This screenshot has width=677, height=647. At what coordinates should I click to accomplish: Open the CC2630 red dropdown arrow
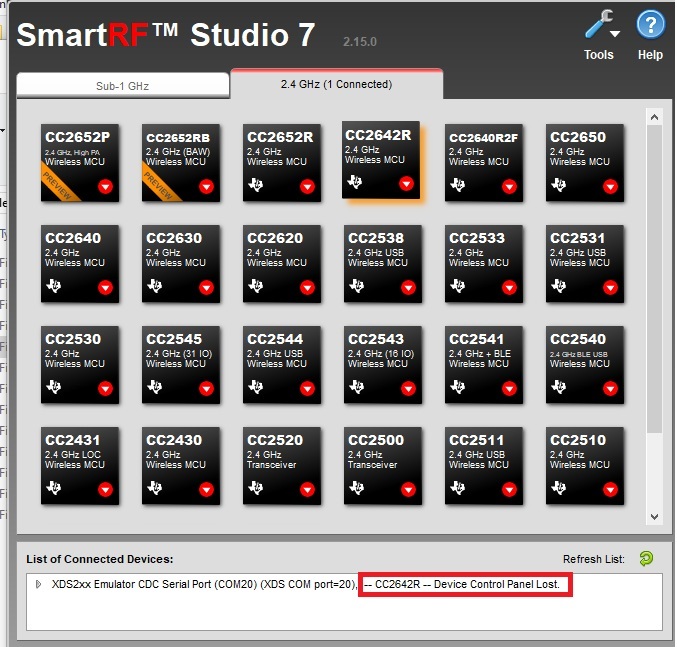pyautogui.click(x=206, y=287)
